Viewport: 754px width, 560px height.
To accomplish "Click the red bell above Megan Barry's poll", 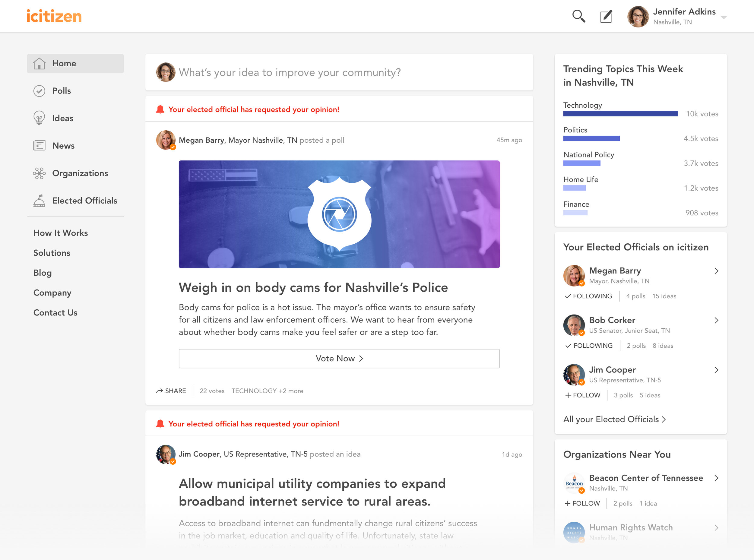I will [160, 109].
